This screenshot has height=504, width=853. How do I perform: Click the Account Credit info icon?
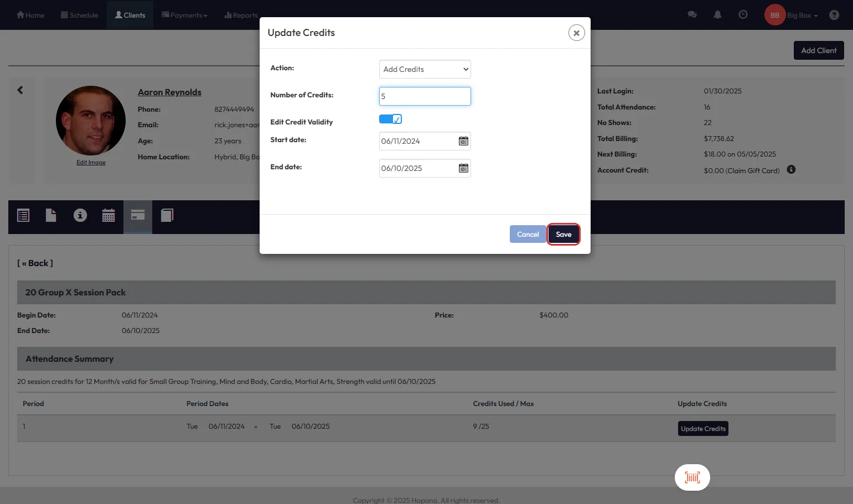[791, 170]
